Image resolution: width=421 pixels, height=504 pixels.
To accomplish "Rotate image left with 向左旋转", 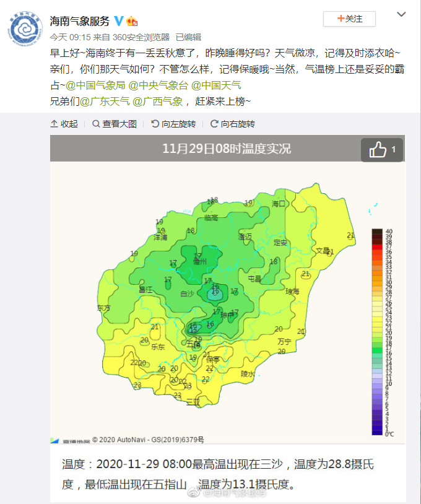I will (x=174, y=124).
